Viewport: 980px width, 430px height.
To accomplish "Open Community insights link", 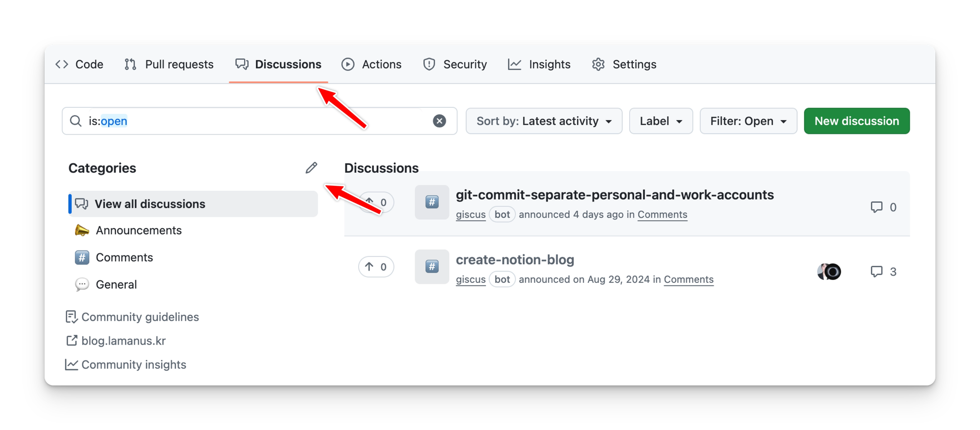I will click(133, 365).
